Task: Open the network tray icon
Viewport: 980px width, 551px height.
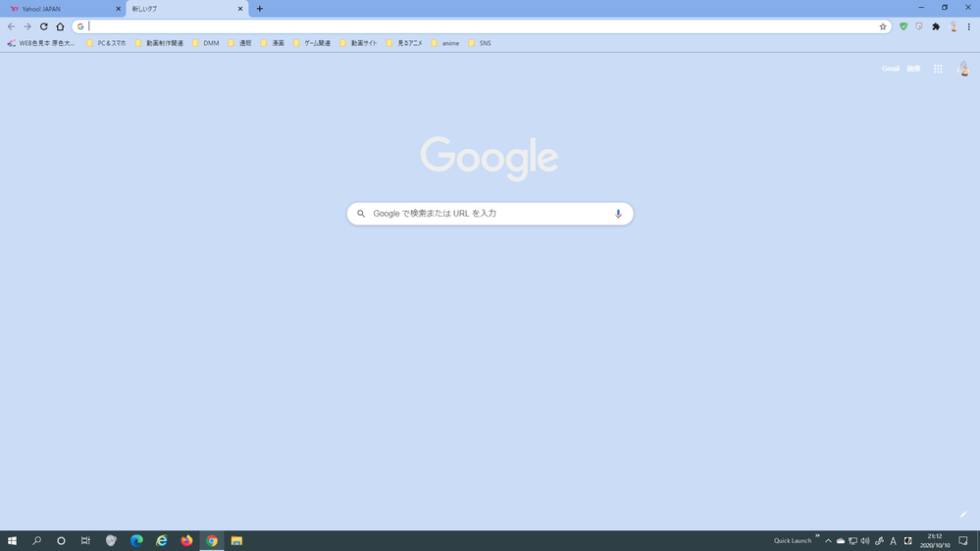Action: point(853,541)
